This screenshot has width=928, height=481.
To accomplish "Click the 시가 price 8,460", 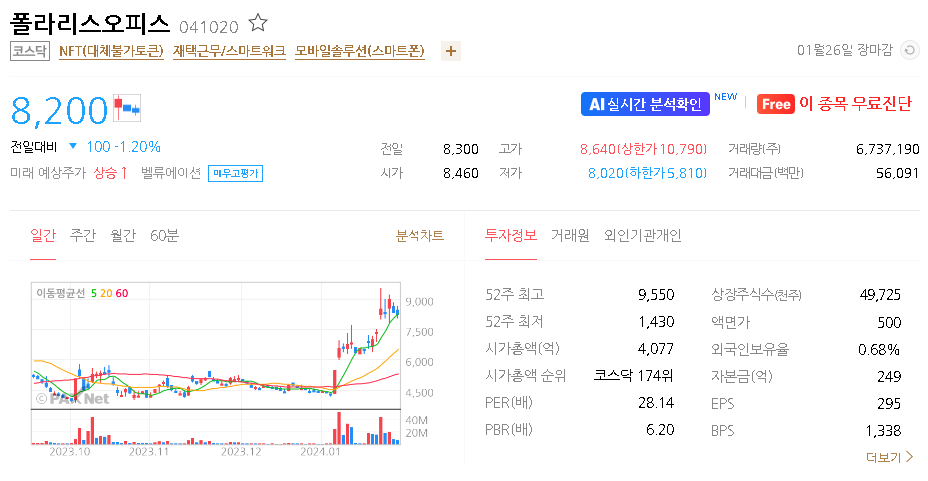I will pyautogui.click(x=460, y=173).
